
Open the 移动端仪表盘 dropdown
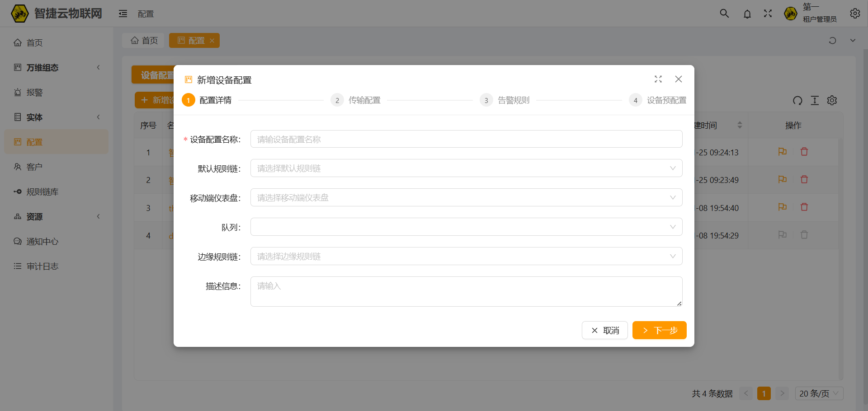pos(466,198)
